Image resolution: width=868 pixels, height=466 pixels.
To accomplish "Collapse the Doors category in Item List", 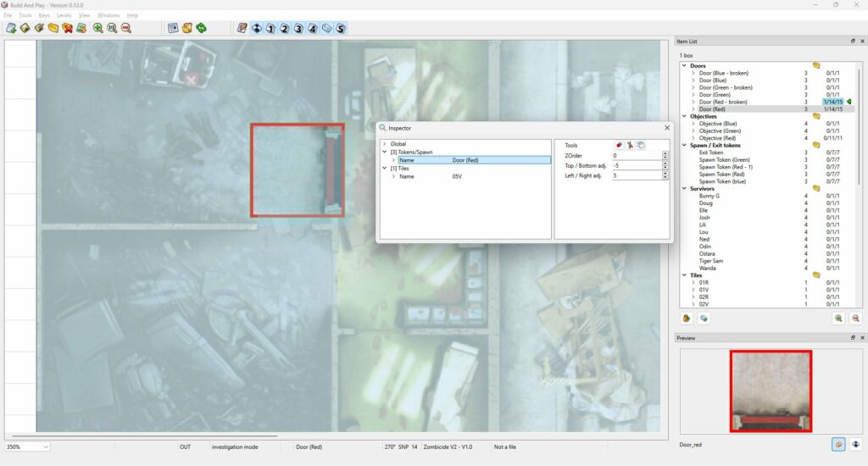I will pyautogui.click(x=685, y=65).
